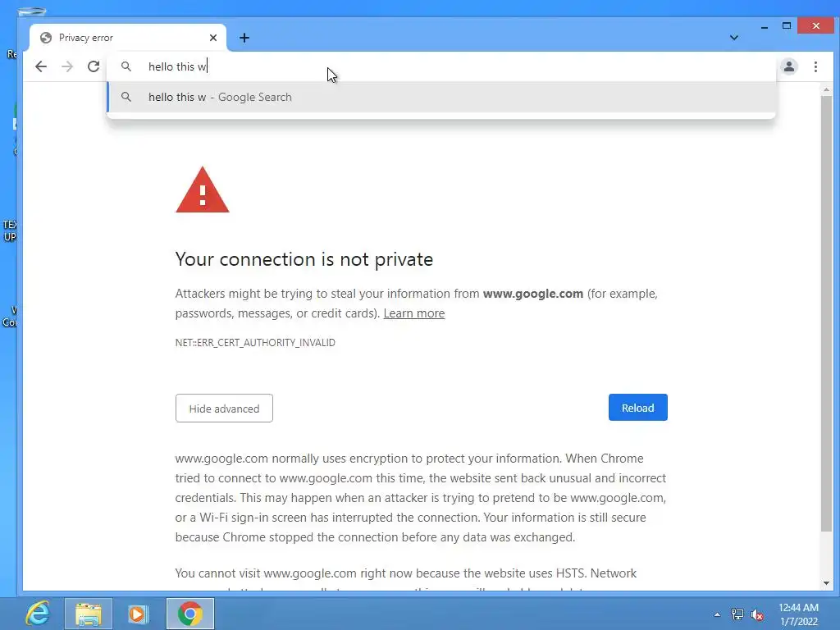This screenshot has height=630, width=840.
Task: Click the search icon in the address bar
Action: point(126,66)
